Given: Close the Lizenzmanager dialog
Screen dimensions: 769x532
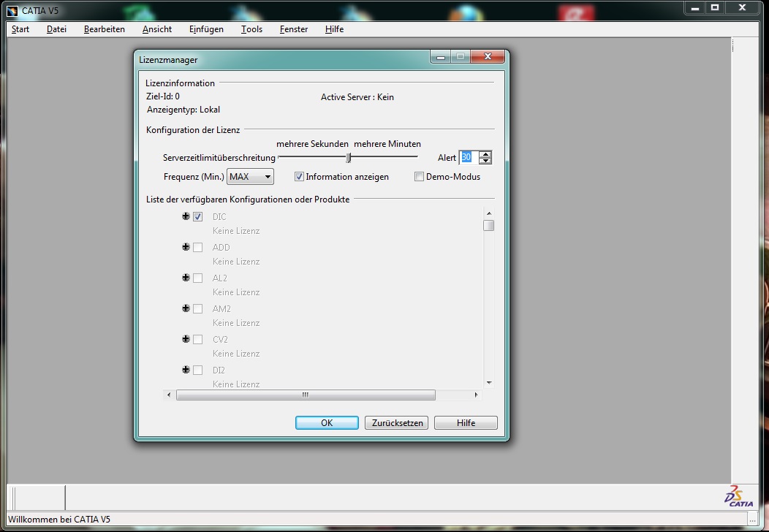Looking at the screenshot, I should pos(488,56).
